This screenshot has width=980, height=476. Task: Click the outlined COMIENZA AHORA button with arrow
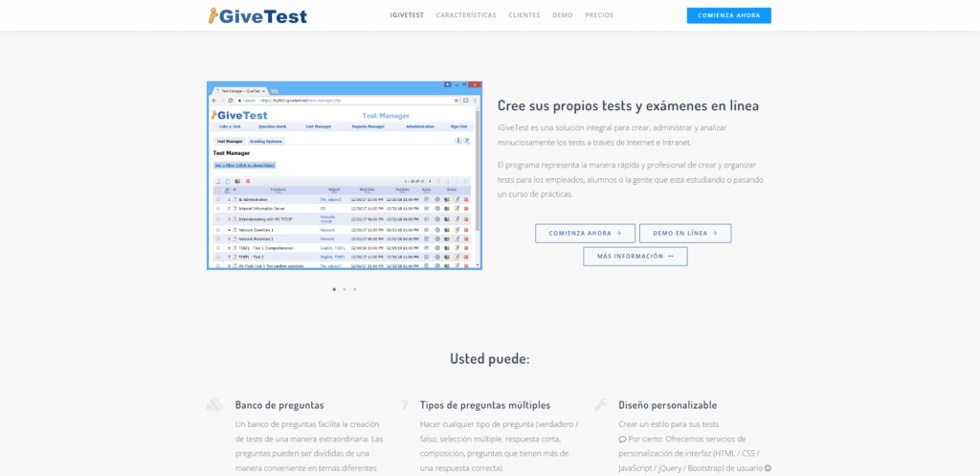(x=585, y=234)
